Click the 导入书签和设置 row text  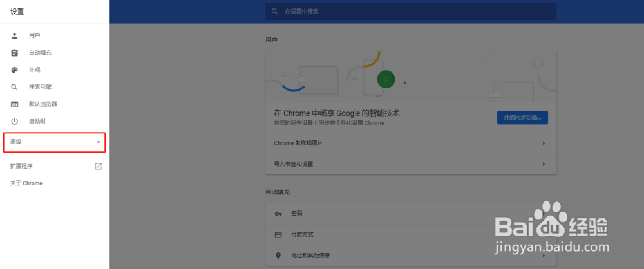pyautogui.click(x=293, y=164)
